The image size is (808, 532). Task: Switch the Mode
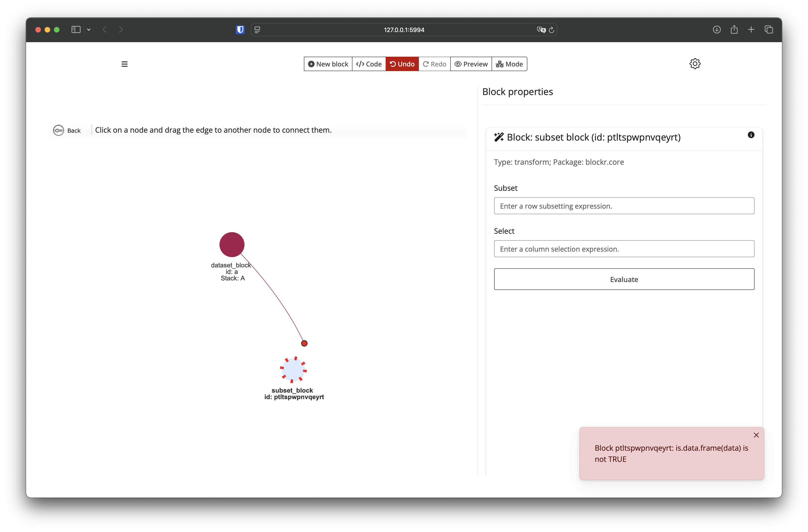[x=509, y=64]
